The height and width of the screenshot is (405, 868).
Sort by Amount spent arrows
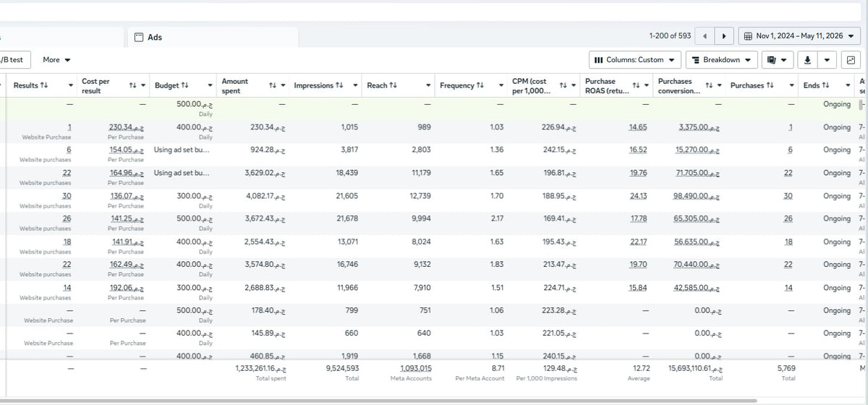[273, 86]
